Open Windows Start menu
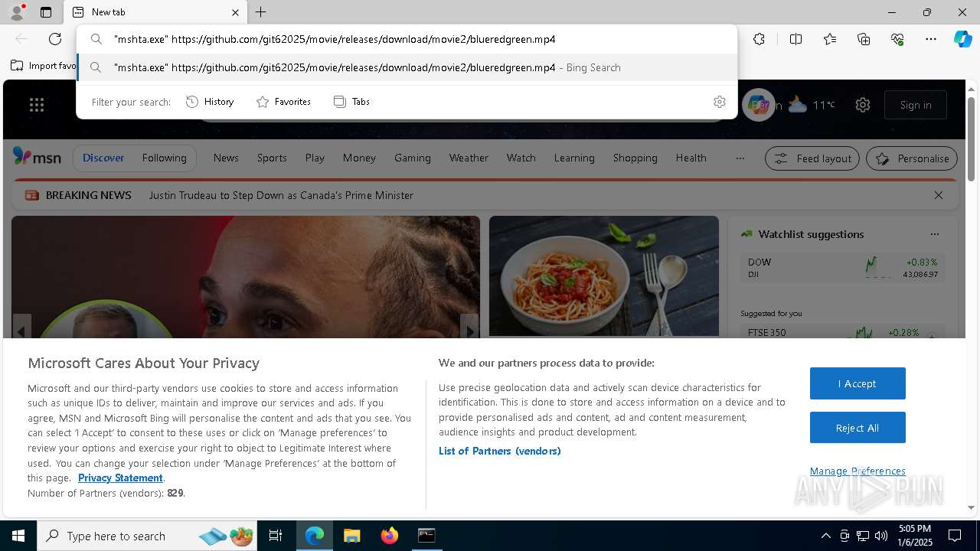The image size is (980, 551). (x=18, y=536)
